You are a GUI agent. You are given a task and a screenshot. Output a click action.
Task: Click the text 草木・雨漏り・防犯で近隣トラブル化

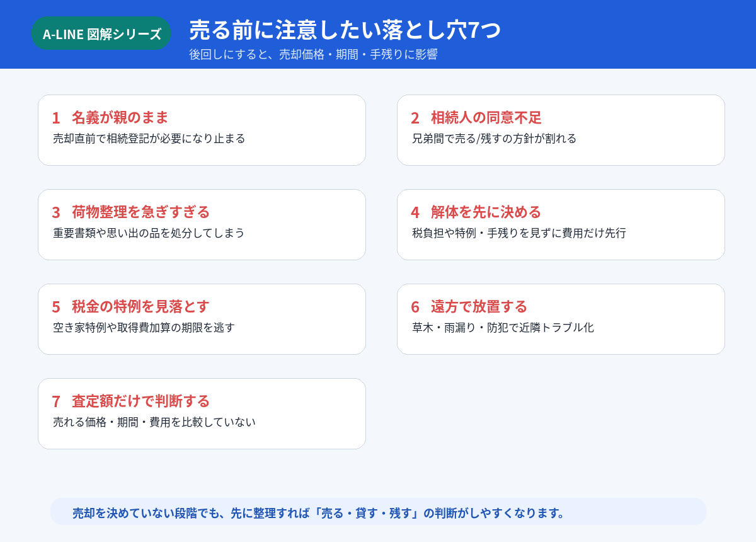(x=503, y=327)
